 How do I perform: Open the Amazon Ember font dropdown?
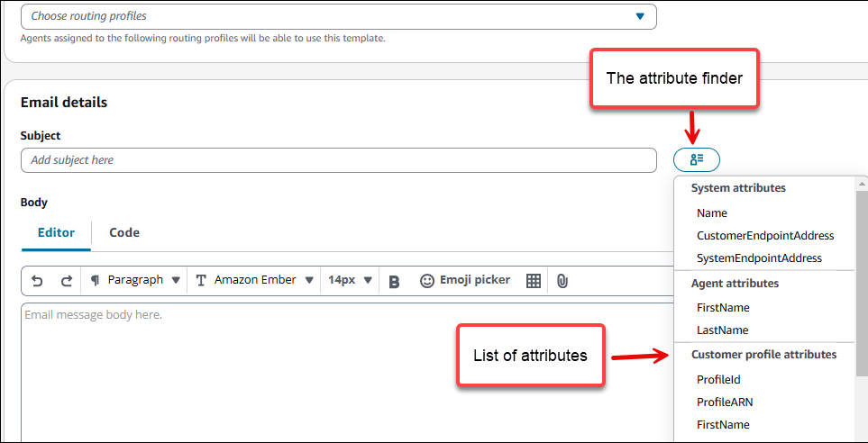(255, 280)
